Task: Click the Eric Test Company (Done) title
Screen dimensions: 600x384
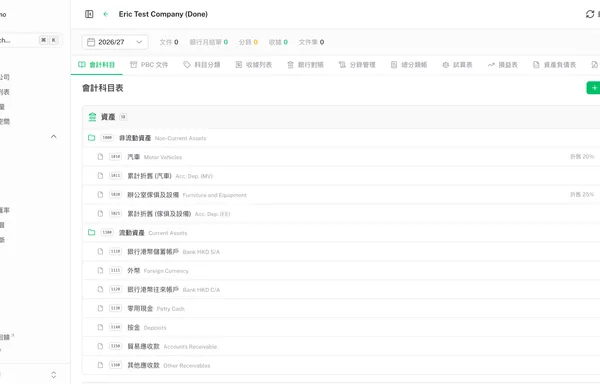Action: tap(163, 14)
